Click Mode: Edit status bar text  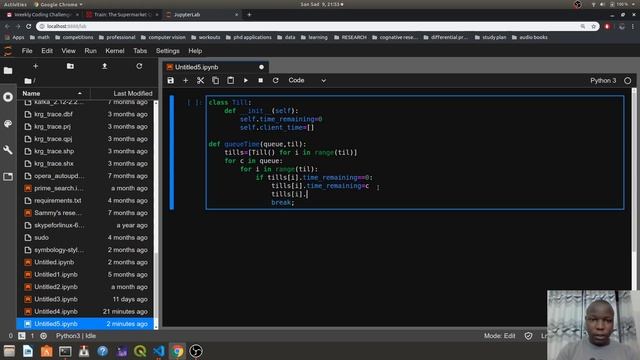tap(499, 336)
